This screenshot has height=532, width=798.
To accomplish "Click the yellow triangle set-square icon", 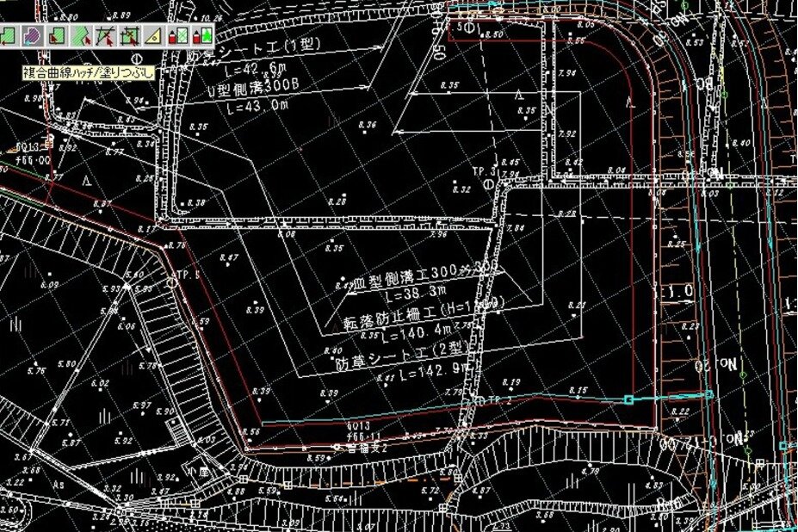I will pos(156,35).
